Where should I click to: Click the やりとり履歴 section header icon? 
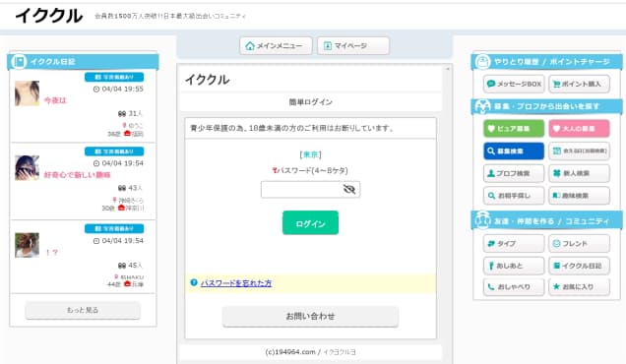point(482,62)
